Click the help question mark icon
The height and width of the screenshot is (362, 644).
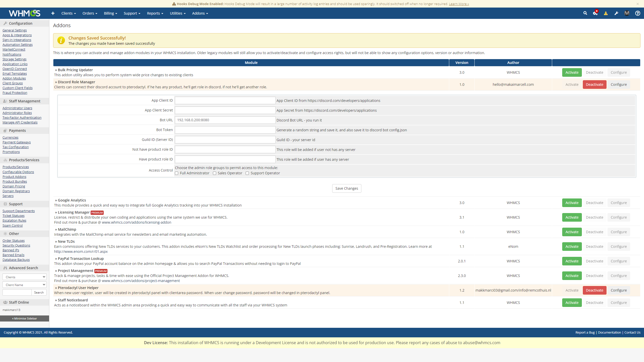637,13
